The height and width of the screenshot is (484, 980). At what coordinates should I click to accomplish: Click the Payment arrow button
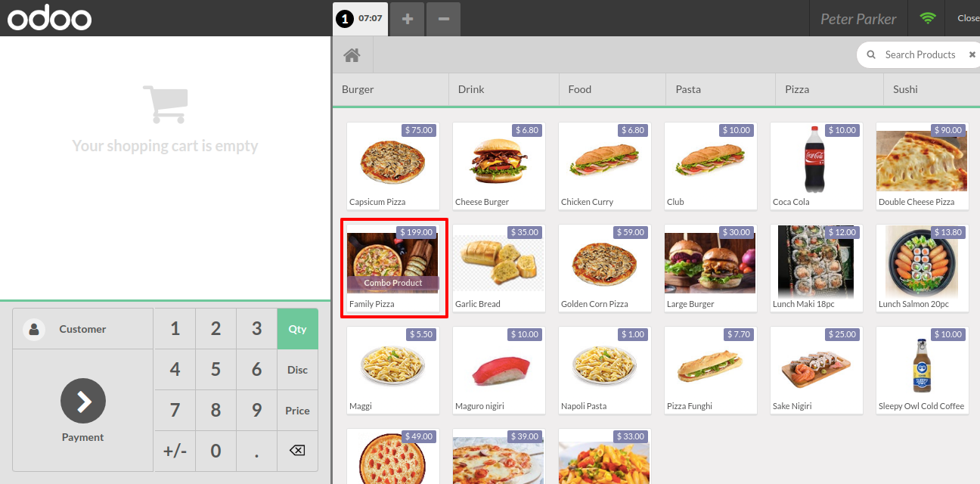point(83,401)
